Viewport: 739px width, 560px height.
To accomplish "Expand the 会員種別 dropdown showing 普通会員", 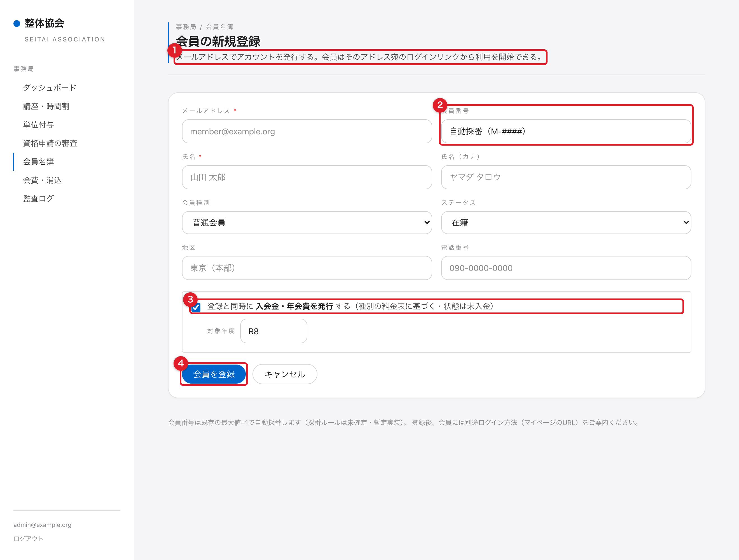I will pyautogui.click(x=307, y=223).
